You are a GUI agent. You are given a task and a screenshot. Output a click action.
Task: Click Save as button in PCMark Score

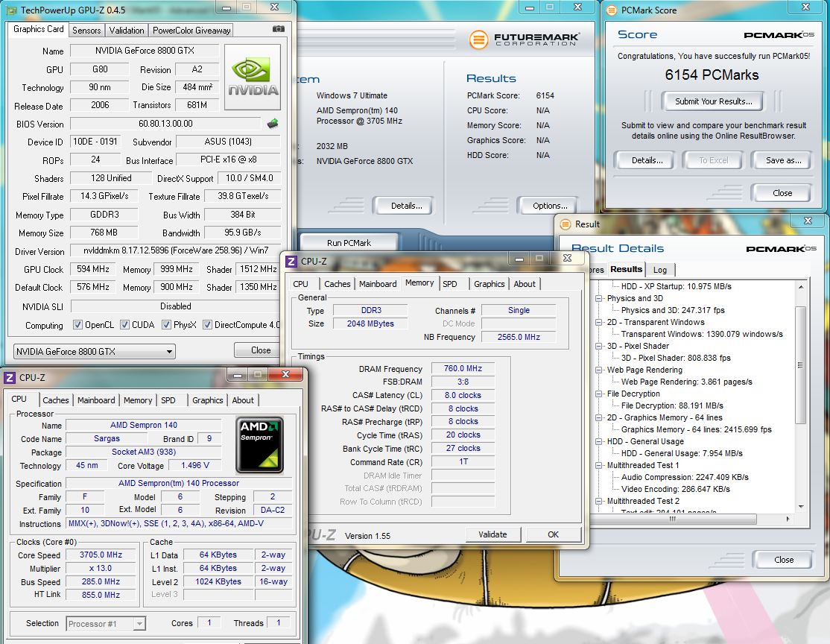point(783,160)
